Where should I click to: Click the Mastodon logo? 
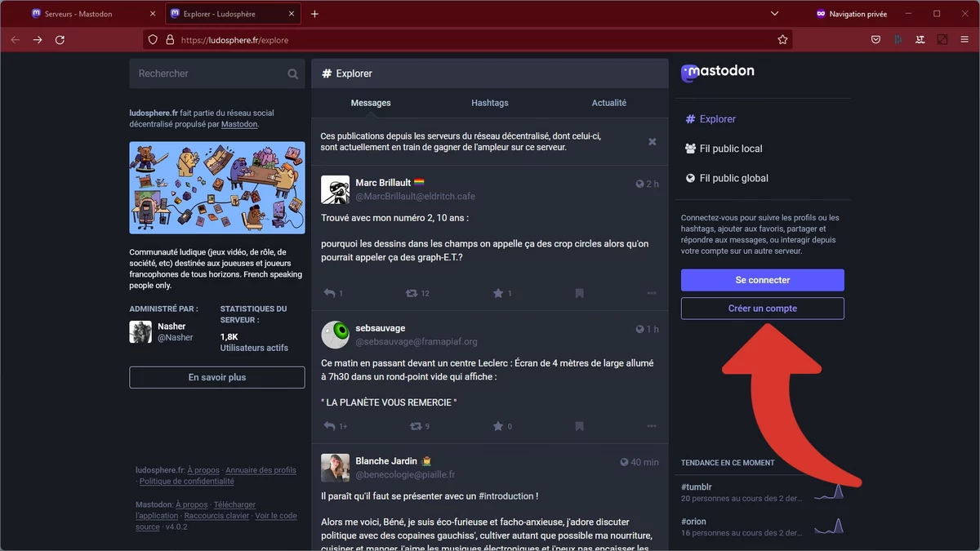718,73
